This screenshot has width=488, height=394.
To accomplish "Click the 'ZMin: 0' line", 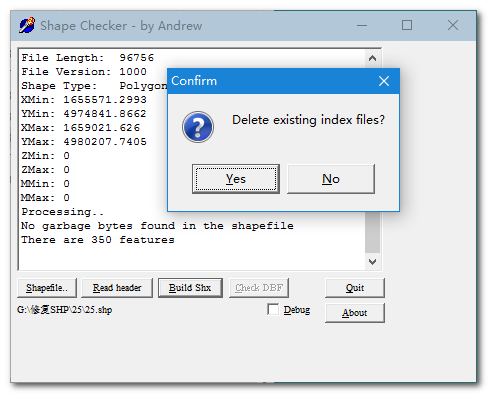I will 45,156.
